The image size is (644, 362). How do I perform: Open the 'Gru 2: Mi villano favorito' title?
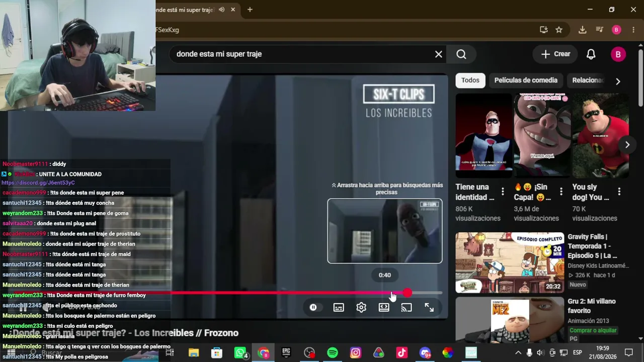pos(592,306)
